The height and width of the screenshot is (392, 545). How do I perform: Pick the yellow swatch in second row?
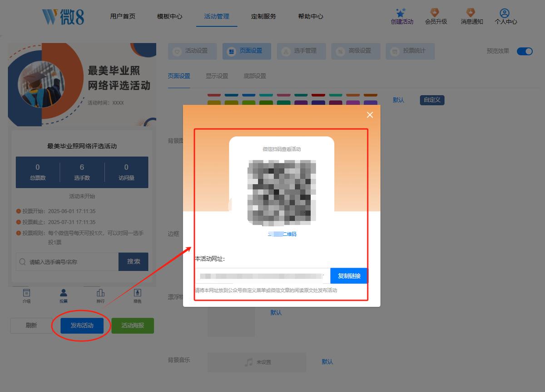(214, 103)
